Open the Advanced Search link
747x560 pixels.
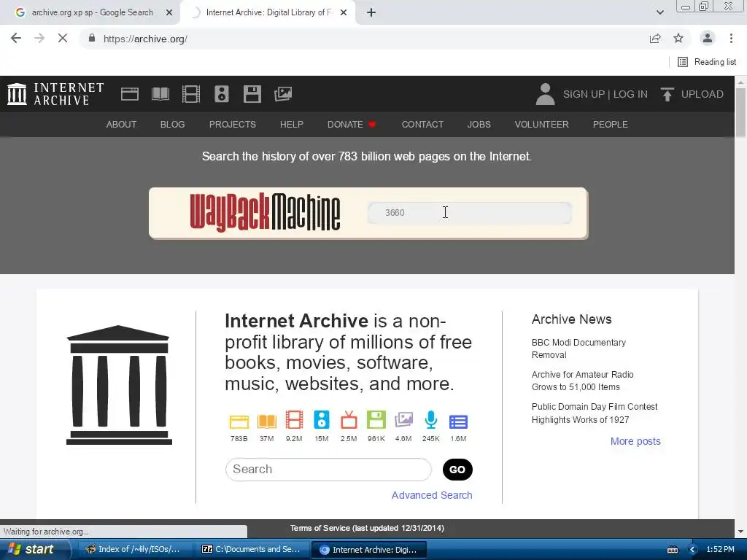[x=432, y=495]
